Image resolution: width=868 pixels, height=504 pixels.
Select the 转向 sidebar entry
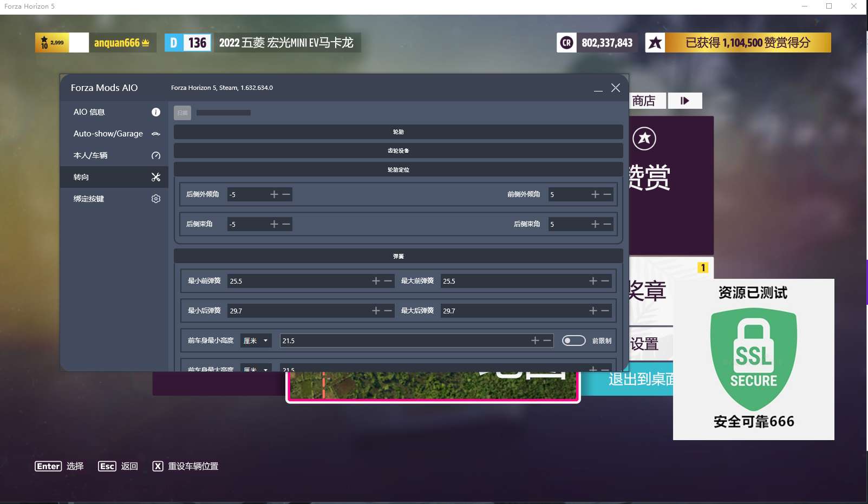(x=114, y=177)
